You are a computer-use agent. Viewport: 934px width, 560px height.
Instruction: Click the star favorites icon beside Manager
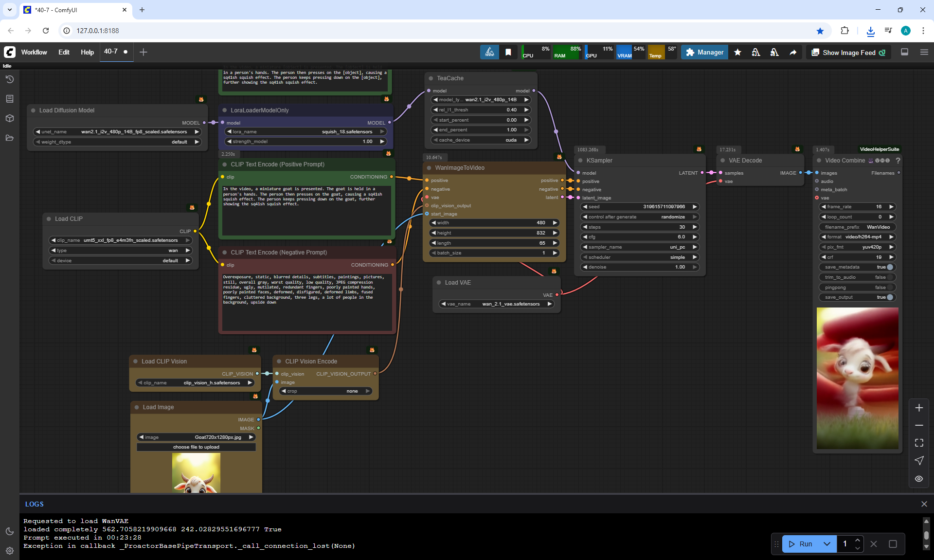(737, 52)
